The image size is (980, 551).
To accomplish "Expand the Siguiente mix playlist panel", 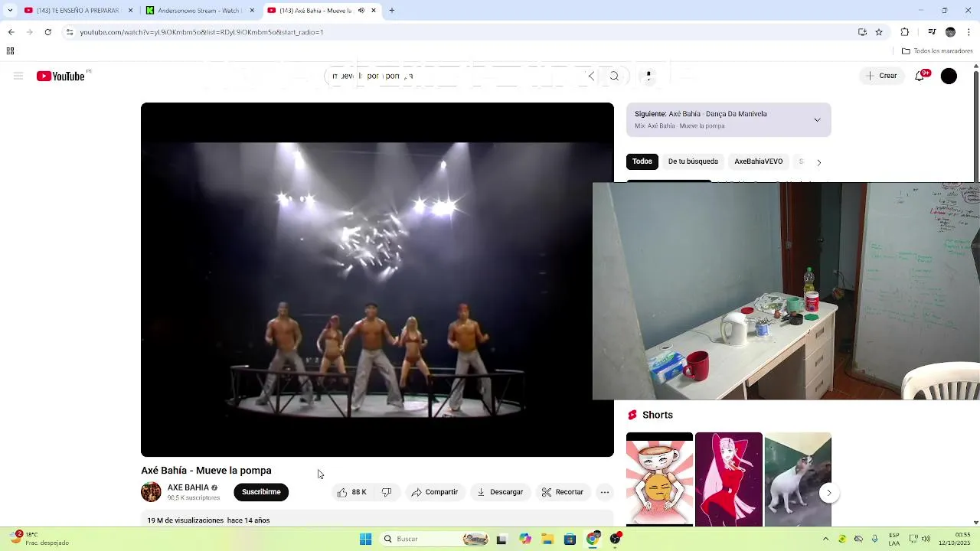I will tap(817, 119).
